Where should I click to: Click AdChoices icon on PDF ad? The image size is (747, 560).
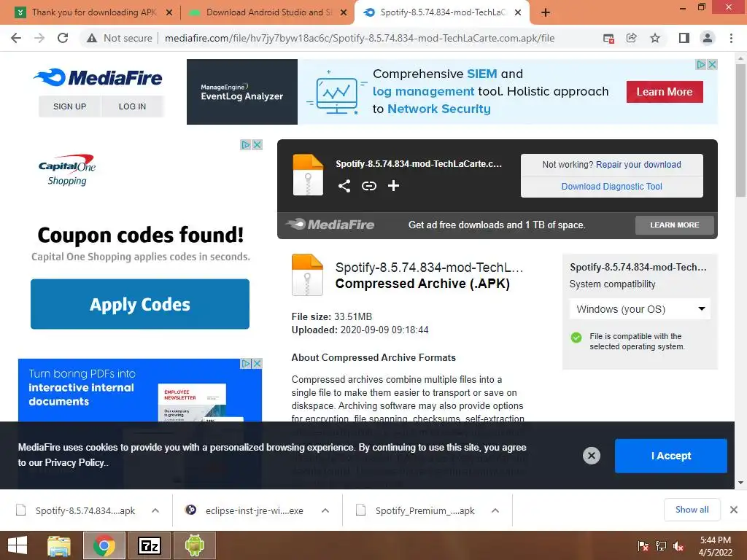point(246,363)
